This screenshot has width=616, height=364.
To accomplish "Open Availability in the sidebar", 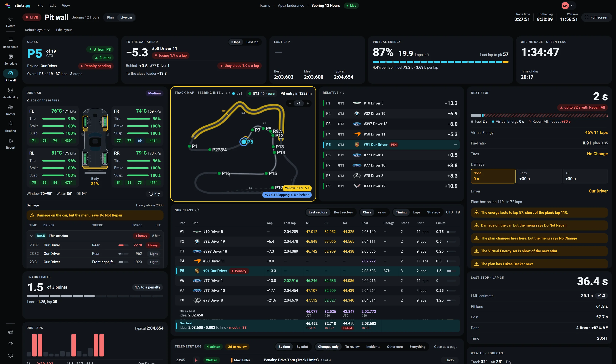I will [x=11, y=93].
